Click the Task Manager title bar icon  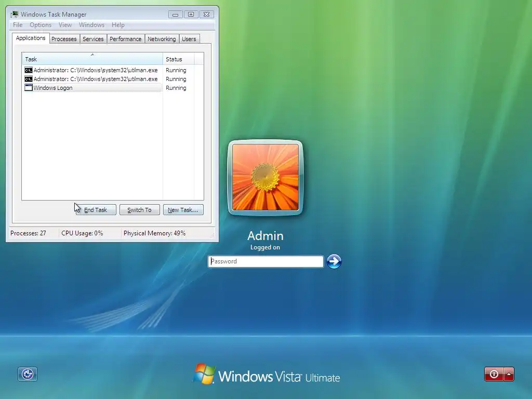coord(14,14)
